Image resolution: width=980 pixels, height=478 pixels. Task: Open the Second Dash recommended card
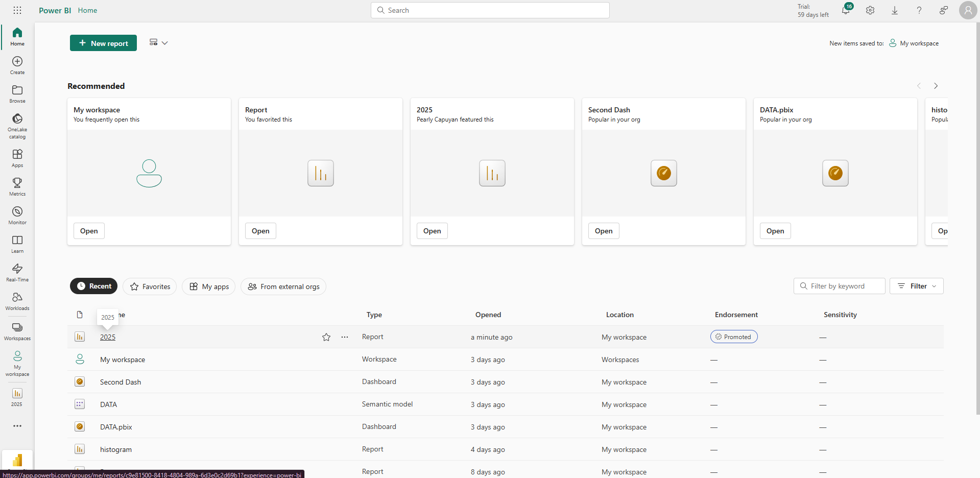point(603,231)
